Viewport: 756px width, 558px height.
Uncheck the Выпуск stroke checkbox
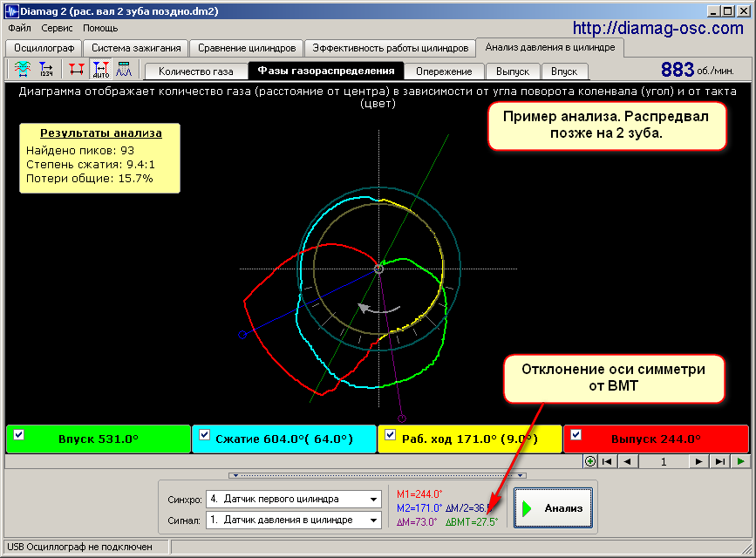tap(576, 434)
